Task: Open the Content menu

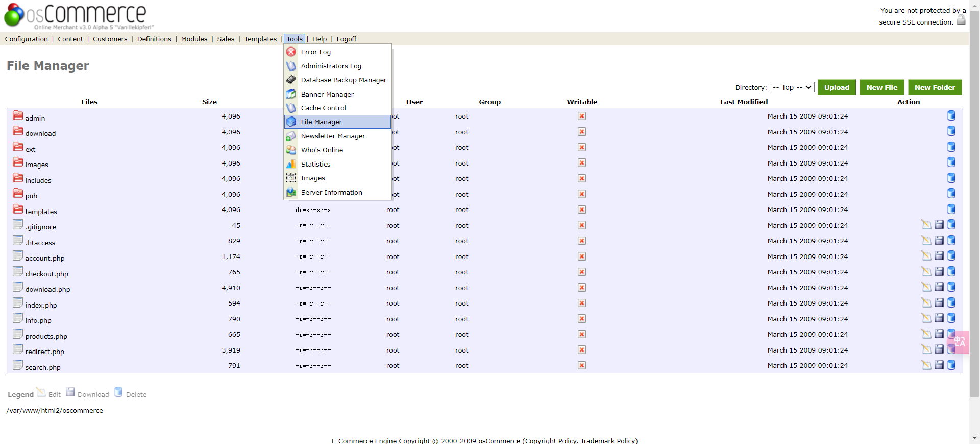Action: 70,39
